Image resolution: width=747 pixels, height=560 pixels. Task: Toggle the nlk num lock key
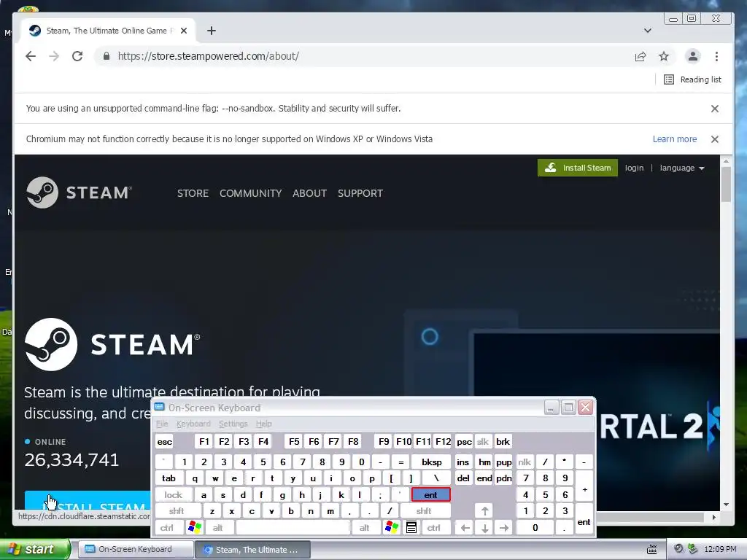524,462
